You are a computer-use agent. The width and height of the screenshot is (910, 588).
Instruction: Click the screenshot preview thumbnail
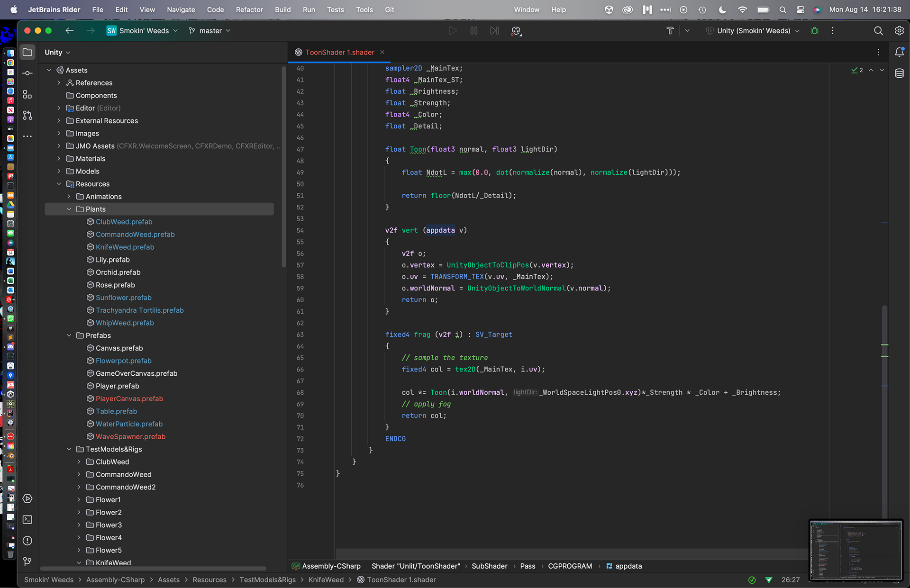tap(855, 550)
